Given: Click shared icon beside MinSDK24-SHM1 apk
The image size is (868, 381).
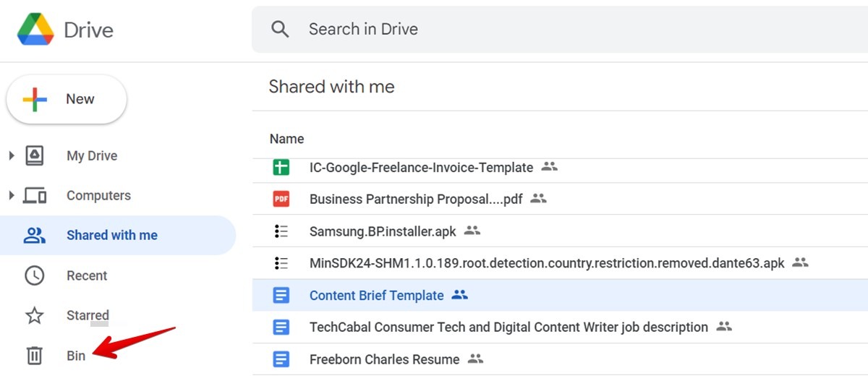Looking at the screenshot, I should tap(800, 262).
